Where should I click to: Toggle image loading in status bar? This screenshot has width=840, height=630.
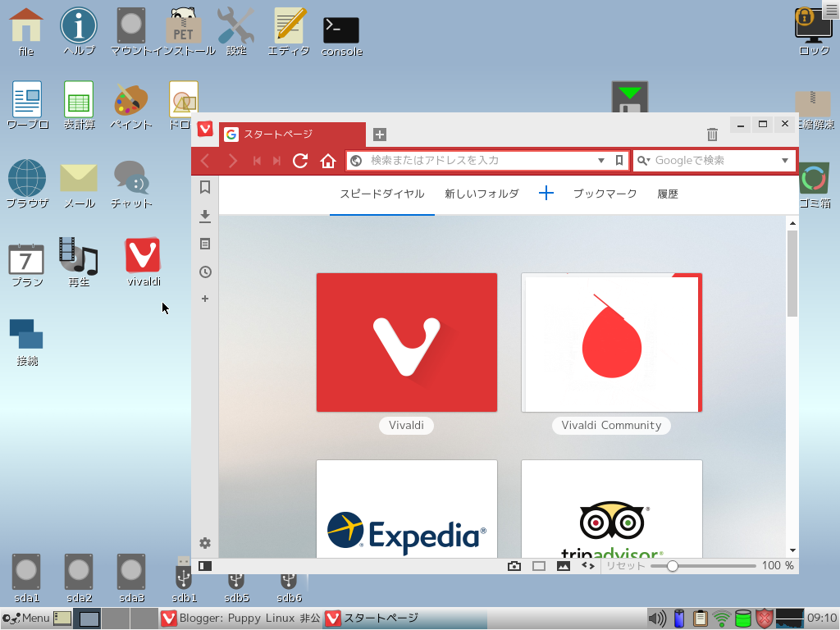tap(564, 566)
